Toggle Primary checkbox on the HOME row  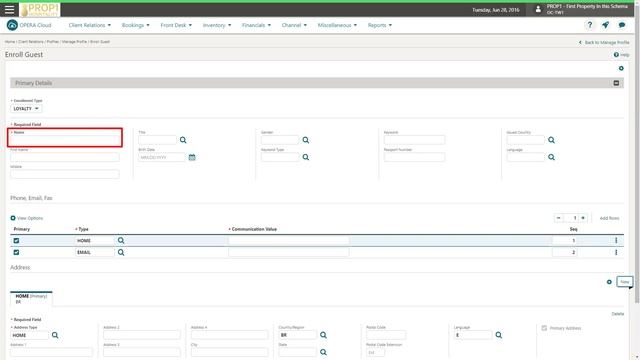[16, 240]
